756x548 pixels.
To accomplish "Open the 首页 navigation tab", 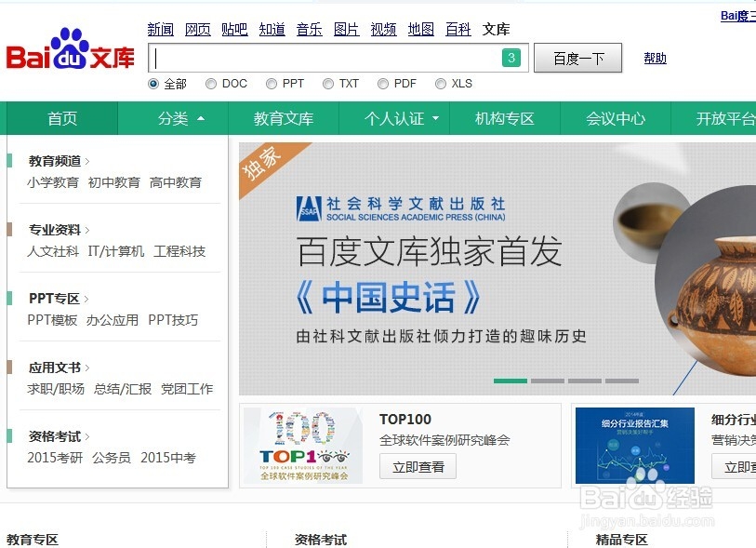I will click(x=62, y=118).
